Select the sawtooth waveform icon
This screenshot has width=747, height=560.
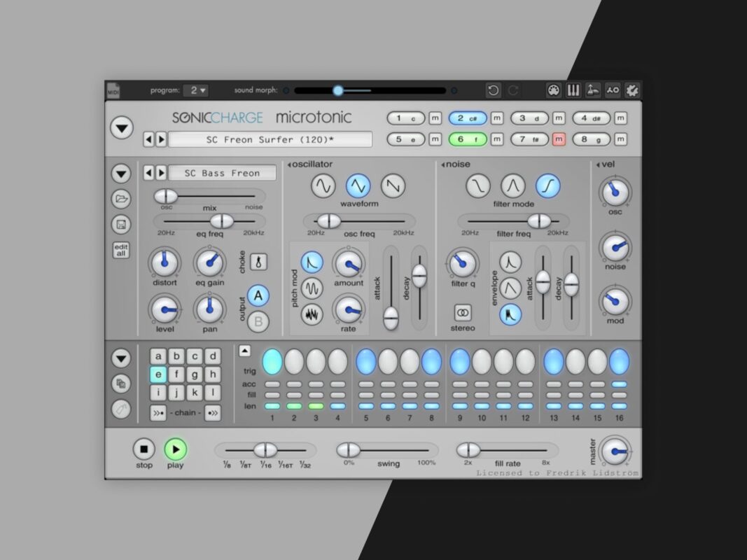393,185
